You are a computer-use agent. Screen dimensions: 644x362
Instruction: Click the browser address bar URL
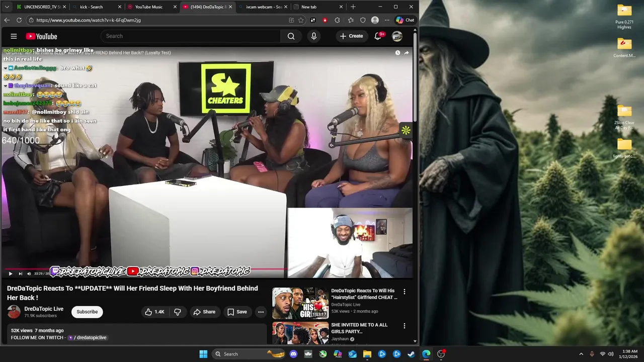[89, 20]
